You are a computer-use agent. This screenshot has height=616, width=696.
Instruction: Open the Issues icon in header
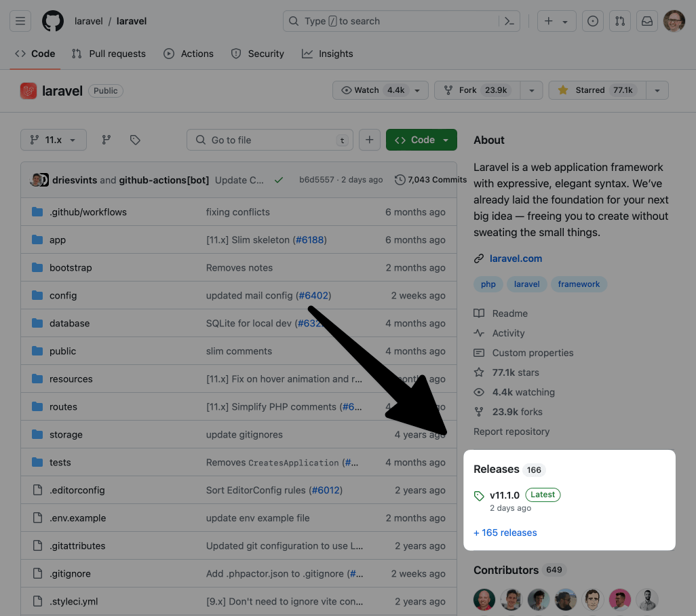click(x=593, y=21)
